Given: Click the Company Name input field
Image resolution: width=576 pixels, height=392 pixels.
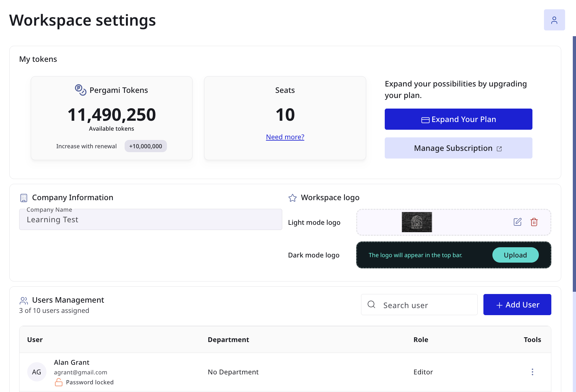Looking at the screenshot, I should 151,219.
